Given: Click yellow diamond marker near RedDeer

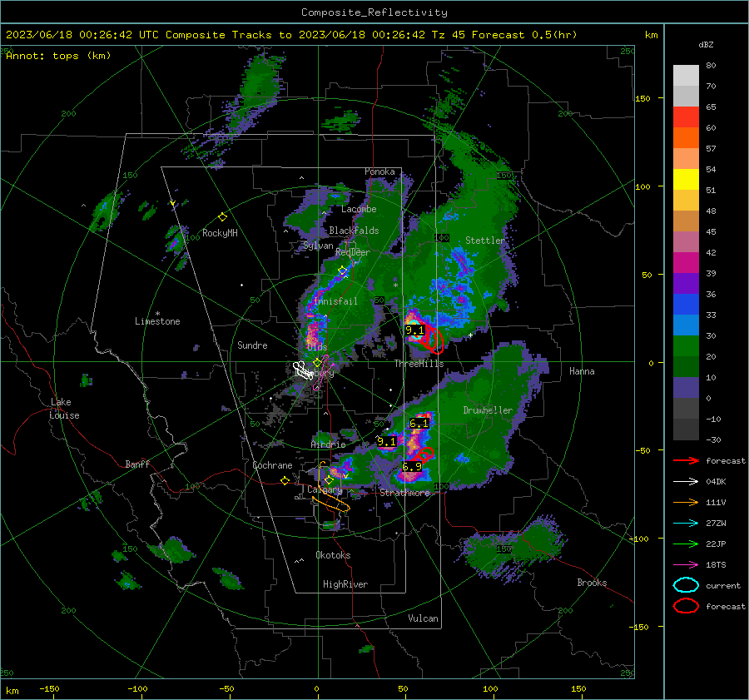Looking at the screenshot, I should [x=342, y=271].
